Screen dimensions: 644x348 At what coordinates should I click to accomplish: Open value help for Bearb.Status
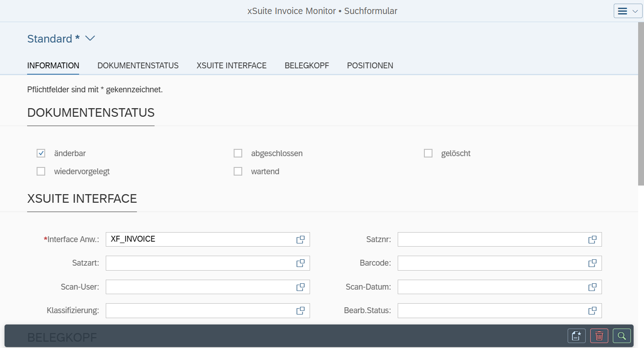coord(592,310)
